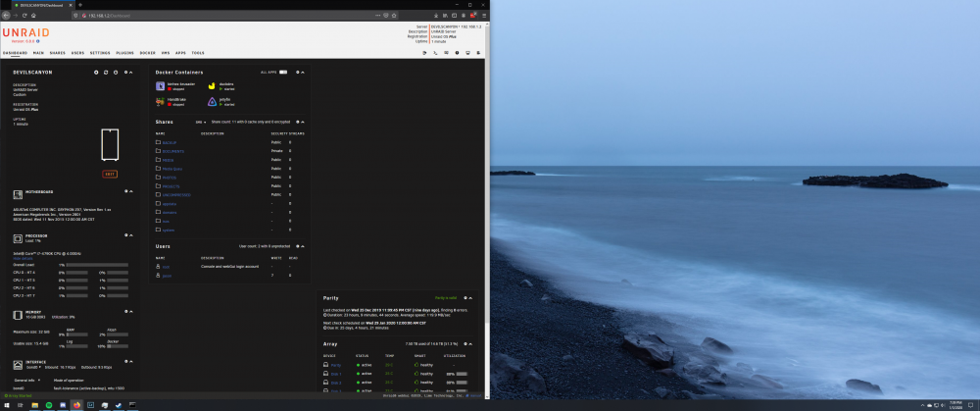This screenshot has width=980, height=411.
Task: Open the SMB dropdown in Shares panel
Action: pyautogui.click(x=201, y=122)
